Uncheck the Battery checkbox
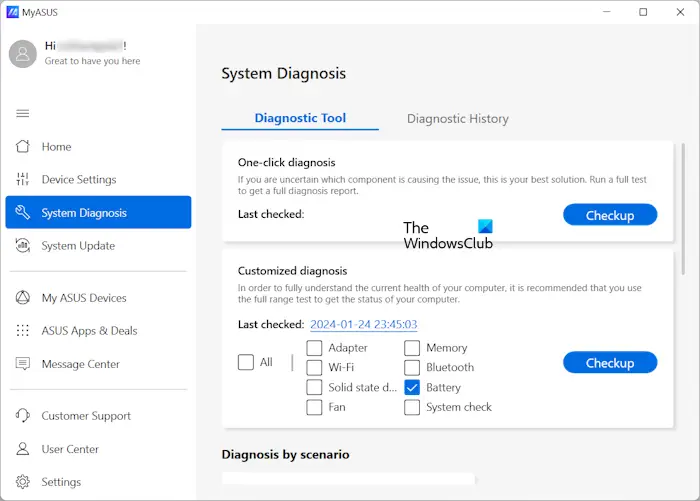The image size is (700, 501). point(412,387)
